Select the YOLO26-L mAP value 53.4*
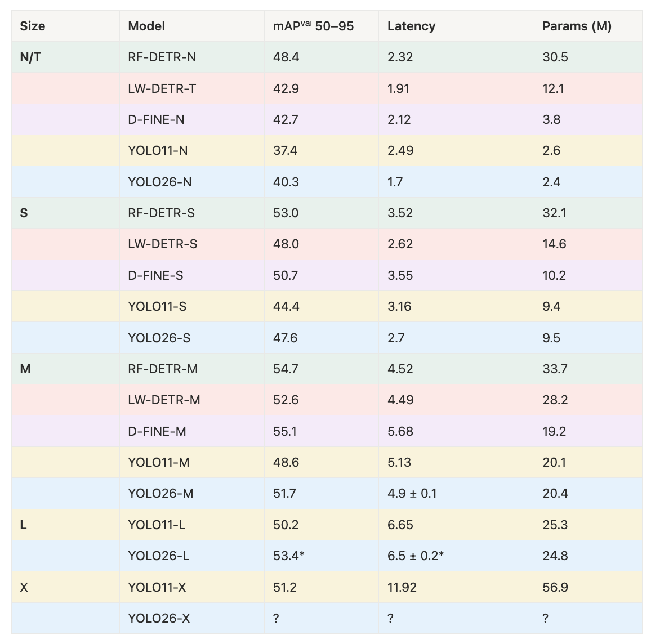Viewport: 651px width, 644px height. pos(288,556)
